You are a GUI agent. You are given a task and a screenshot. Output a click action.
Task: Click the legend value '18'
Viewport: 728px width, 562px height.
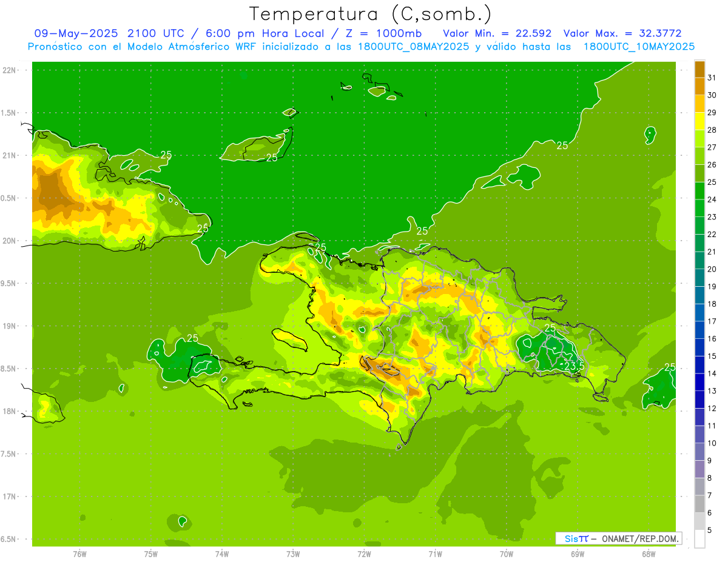(712, 304)
